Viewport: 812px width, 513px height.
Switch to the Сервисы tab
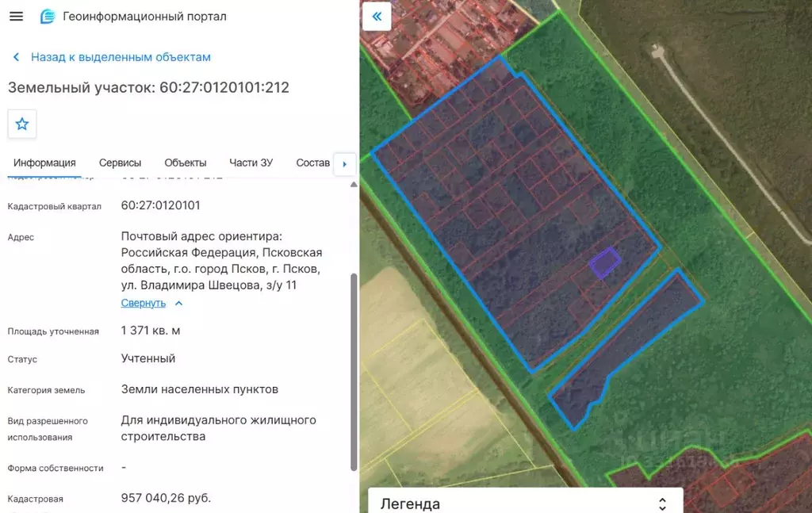pos(121,163)
